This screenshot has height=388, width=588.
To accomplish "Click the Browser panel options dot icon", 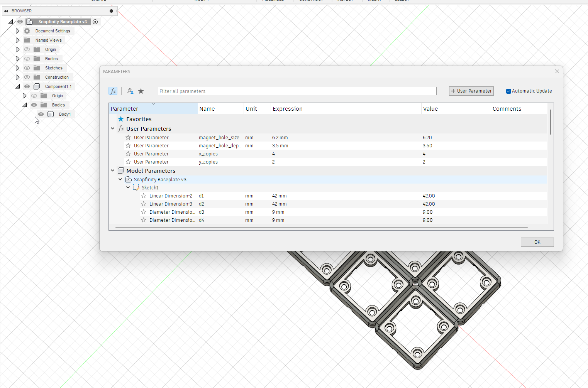I will (111, 11).
